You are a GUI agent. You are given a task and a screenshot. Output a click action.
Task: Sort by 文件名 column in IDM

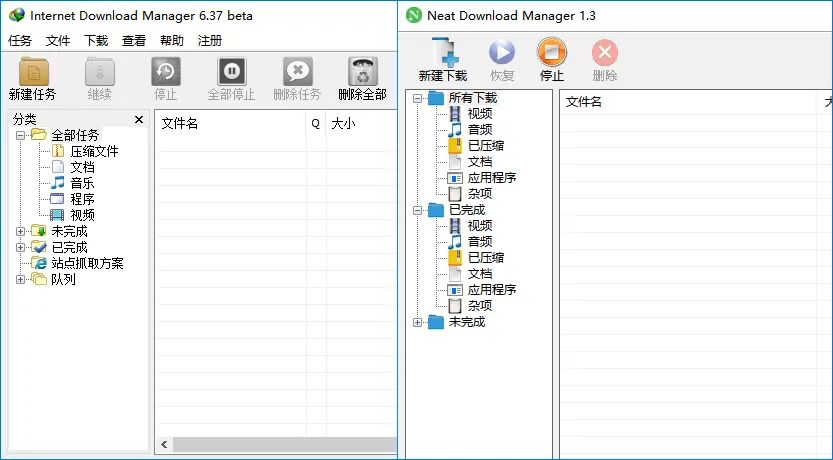click(x=230, y=124)
